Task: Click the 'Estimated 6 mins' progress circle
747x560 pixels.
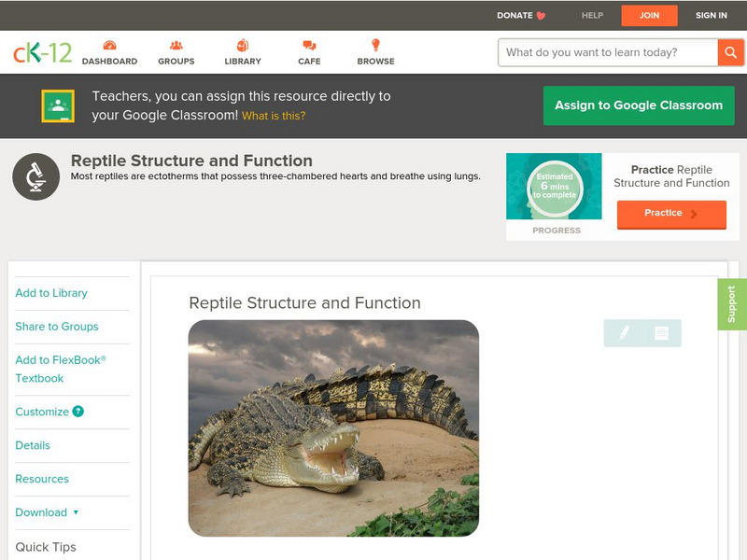Action: [554, 187]
